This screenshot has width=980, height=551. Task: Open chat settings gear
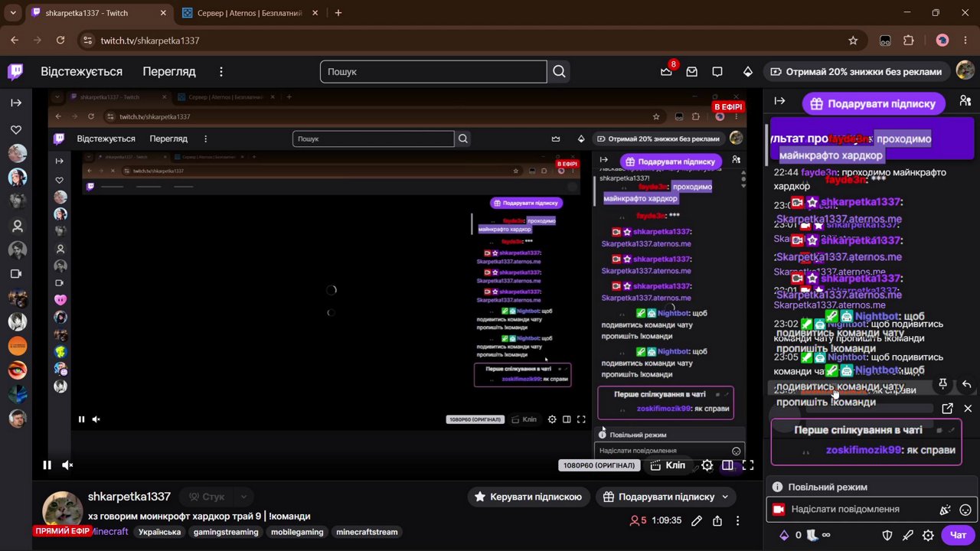[x=928, y=535]
